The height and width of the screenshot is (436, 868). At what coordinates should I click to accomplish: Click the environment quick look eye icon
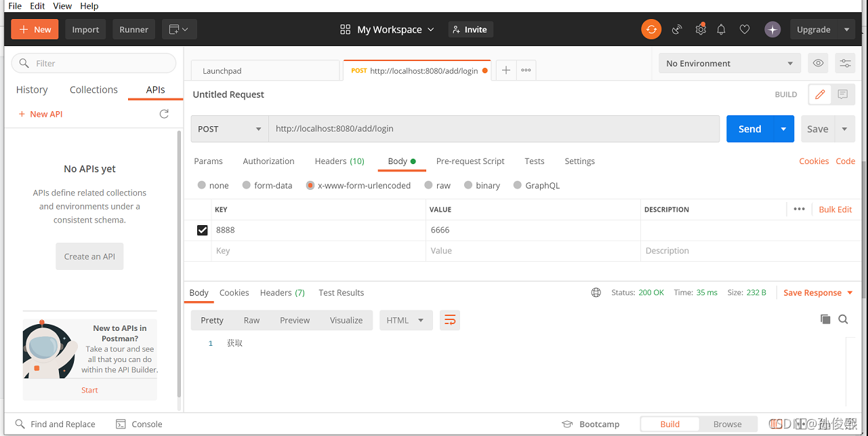click(x=819, y=63)
